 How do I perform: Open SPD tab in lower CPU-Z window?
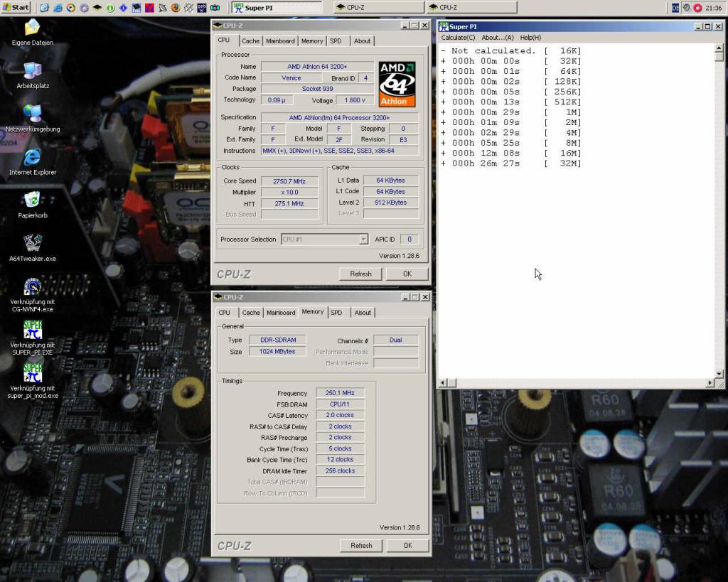point(336,313)
